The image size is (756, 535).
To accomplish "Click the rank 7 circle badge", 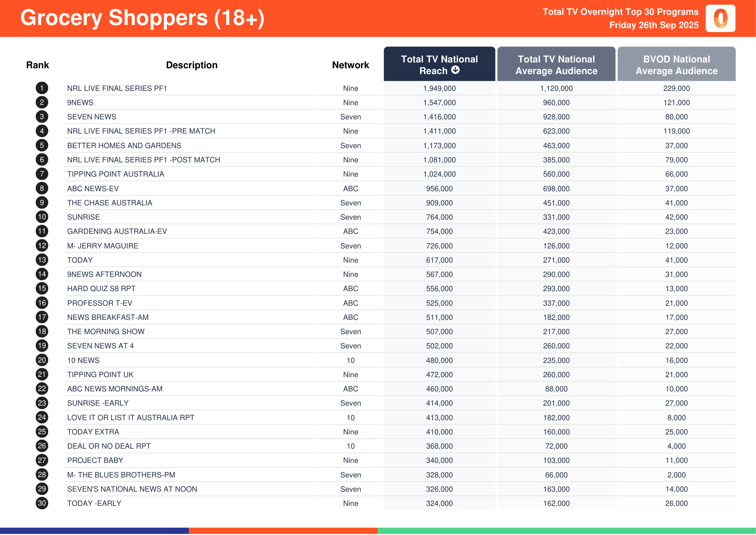I will [x=42, y=174].
